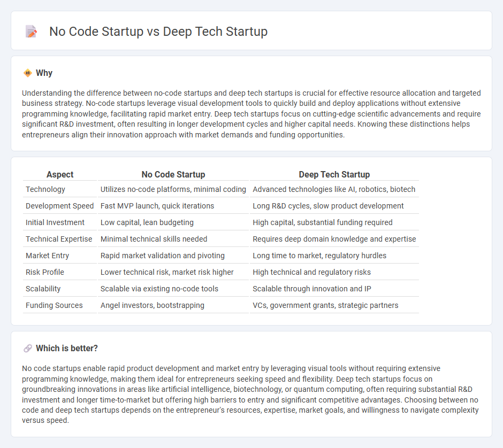Click cell 'Angel investors, bootstrapping'
The image size is (503, 448).
tap(152, 305)
